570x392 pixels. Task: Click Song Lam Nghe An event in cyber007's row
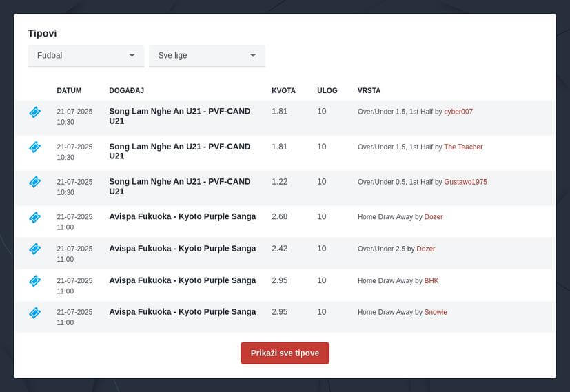click(x=180, y=116)
